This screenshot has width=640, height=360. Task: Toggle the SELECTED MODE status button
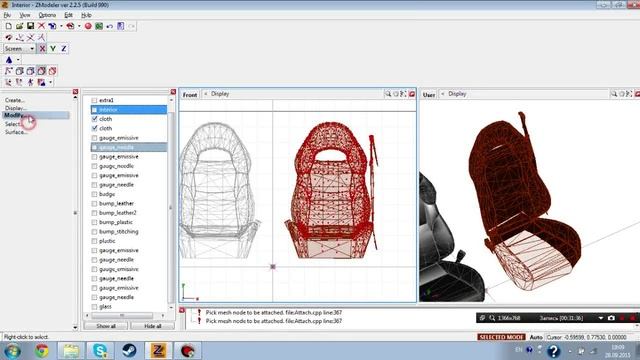(502, 337)
